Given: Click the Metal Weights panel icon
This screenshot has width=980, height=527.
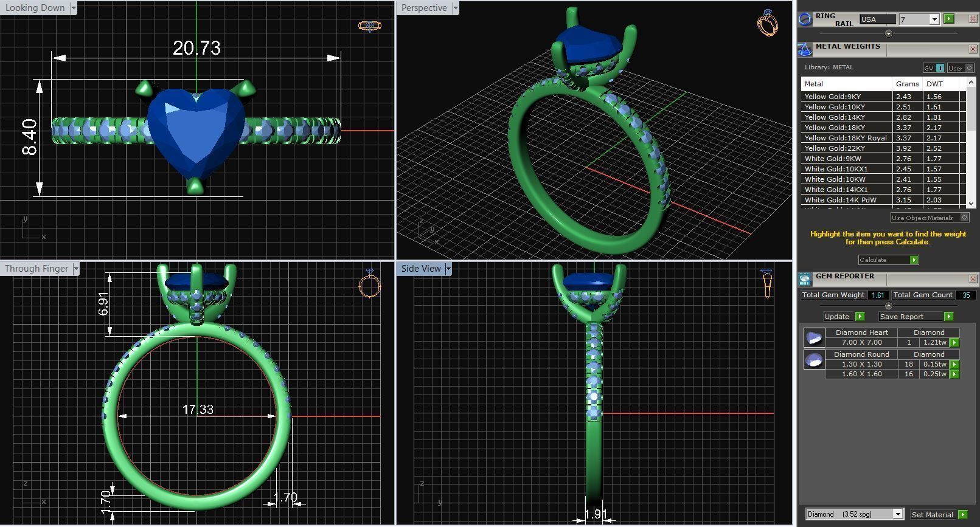Looking at the screenshot, I should (x=805, y=49).
